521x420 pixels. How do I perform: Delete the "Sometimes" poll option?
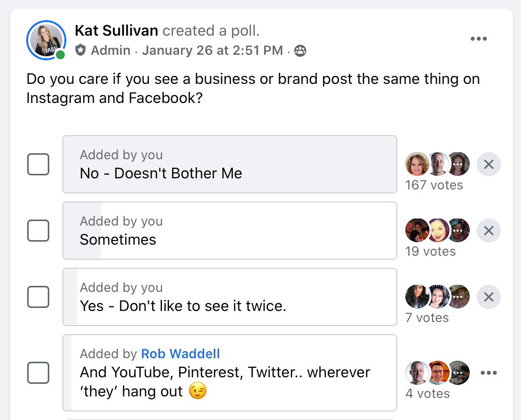click(x=488, y=231)
